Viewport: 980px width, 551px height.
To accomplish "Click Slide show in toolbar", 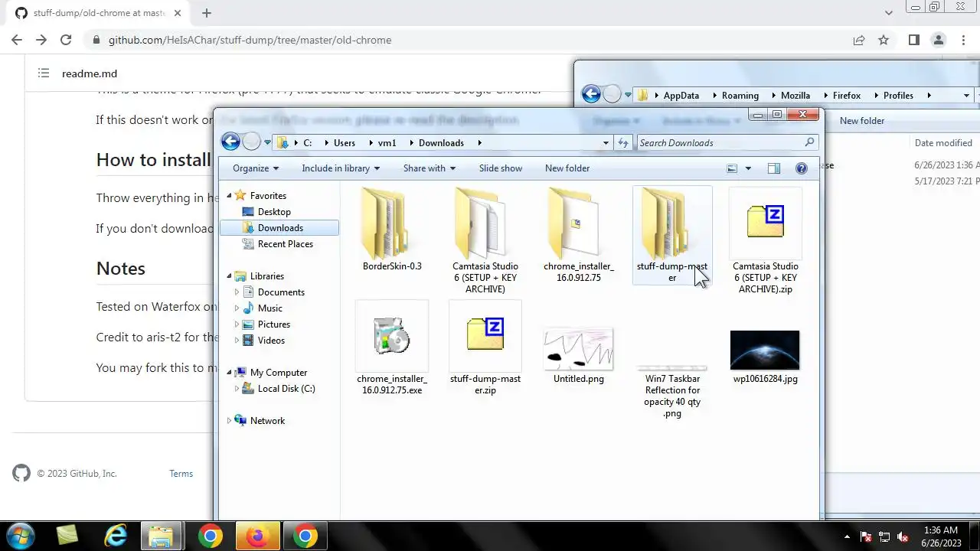I will tap(501, 168).
